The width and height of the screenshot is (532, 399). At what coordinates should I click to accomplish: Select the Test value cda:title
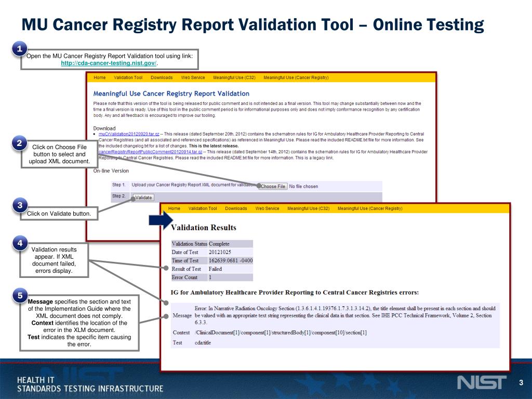pyautogui.click(x=203, y=343)
